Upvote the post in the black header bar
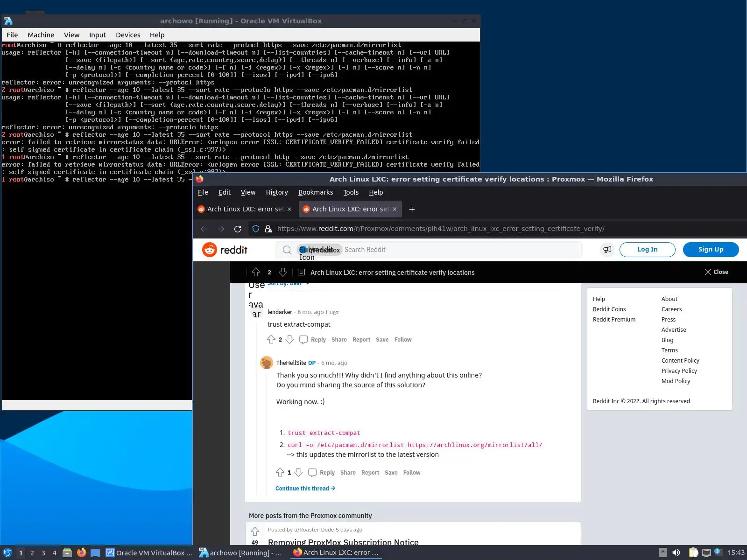This screenshot has height=560, width=747. pos(255,272)
